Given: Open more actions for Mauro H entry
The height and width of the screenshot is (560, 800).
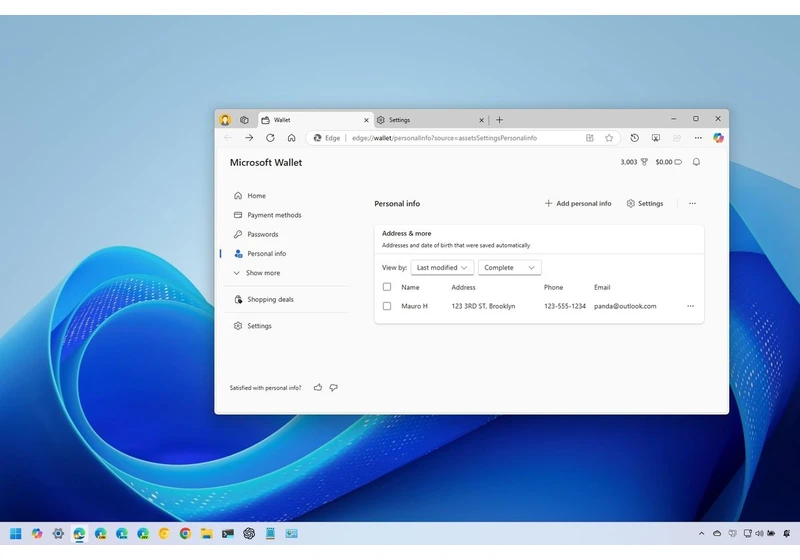Looking at the screenshot, I should pyautogui.click(x=690, y=306).
